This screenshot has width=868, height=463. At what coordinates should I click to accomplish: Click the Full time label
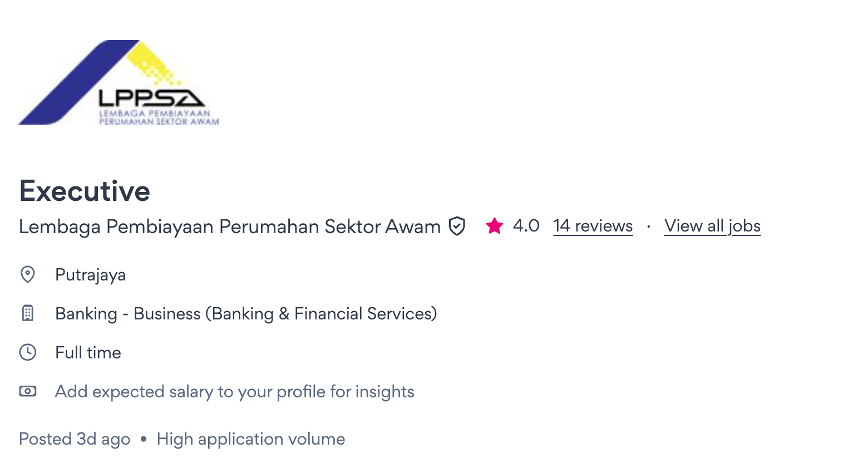pos(88,353)
